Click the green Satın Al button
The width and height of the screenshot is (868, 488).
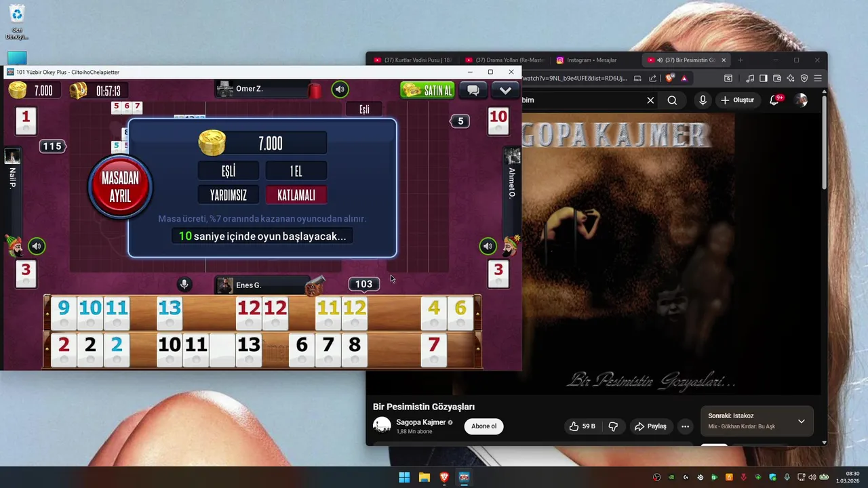click(427, 90)
